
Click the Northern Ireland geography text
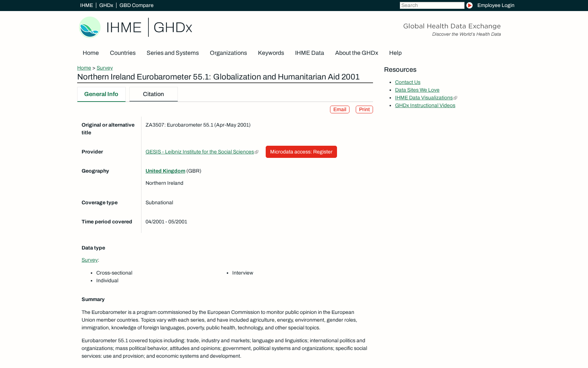point(164,183)
